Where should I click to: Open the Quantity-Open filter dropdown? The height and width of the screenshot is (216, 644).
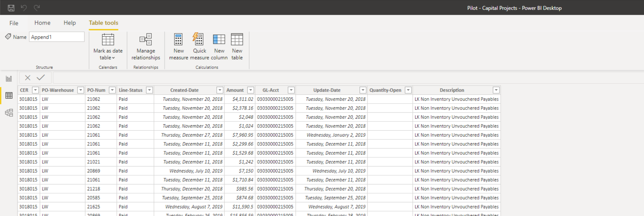408,90
